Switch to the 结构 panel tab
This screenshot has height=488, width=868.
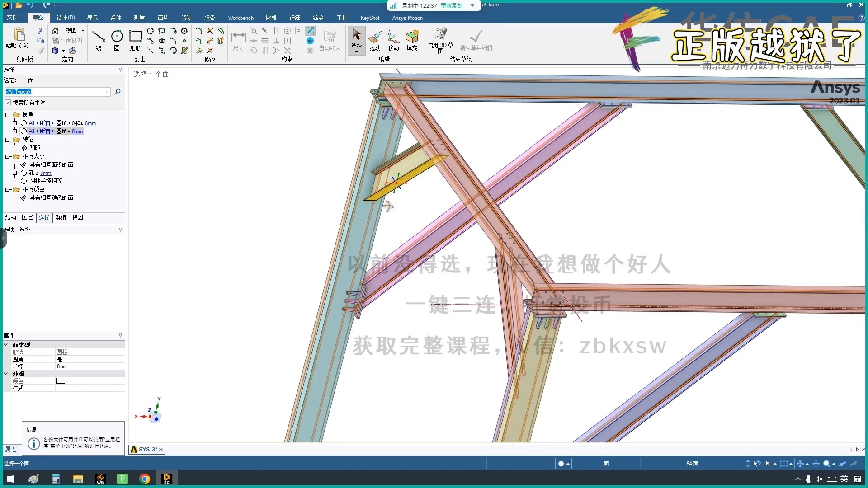click(x=10, y=217)
